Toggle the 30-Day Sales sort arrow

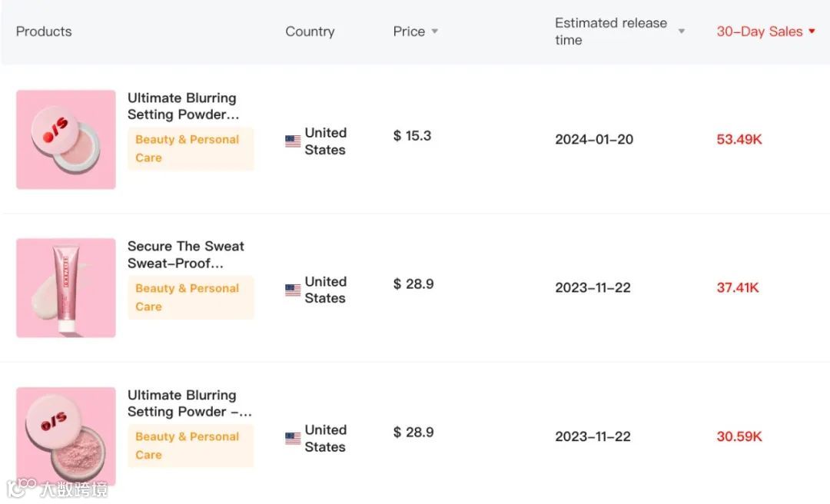[812, 31]
